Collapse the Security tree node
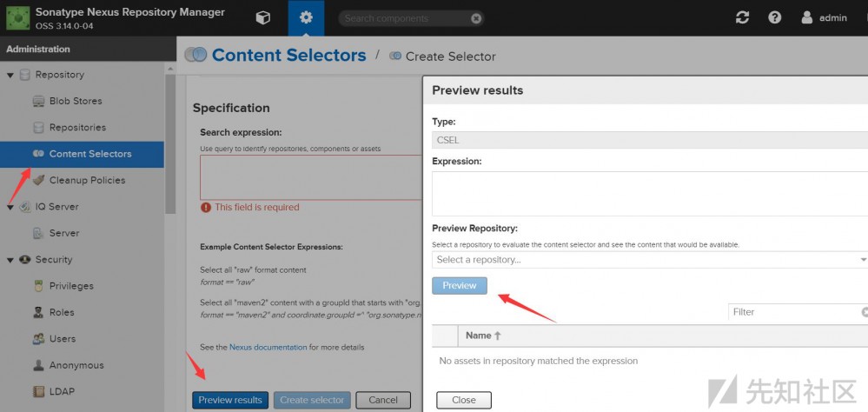This screenshot has width=868, height=412. click(x=10, y=259)
